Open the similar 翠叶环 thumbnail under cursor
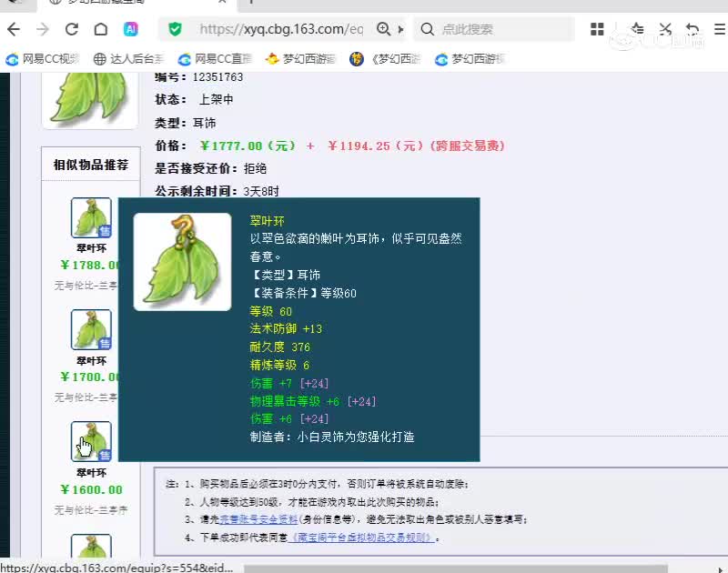The height and width of the screenshot is (573, 728). pos(91,442)
